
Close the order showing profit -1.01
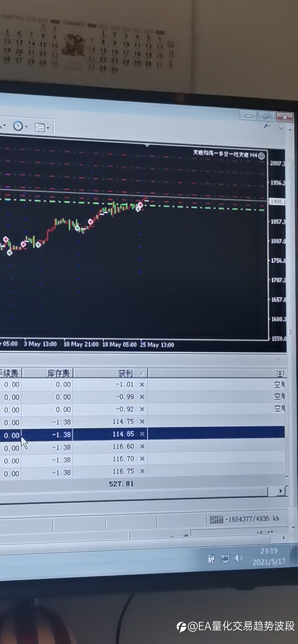(142, 385)
